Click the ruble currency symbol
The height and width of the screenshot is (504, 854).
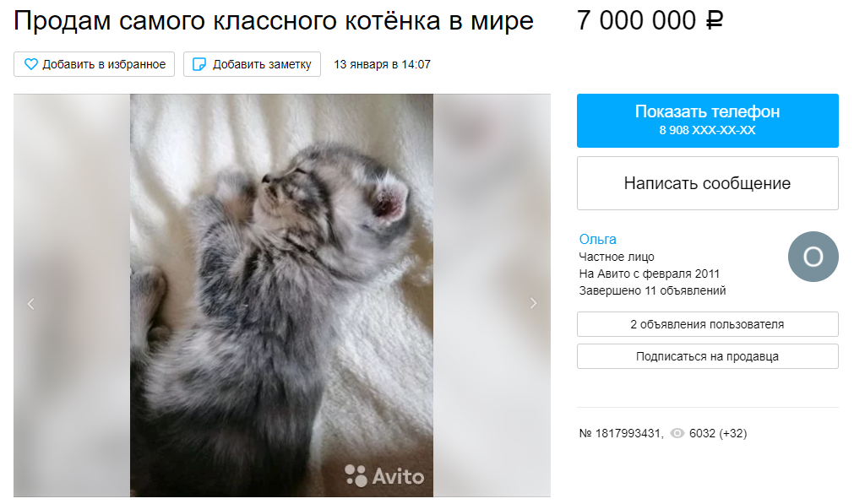715,20
